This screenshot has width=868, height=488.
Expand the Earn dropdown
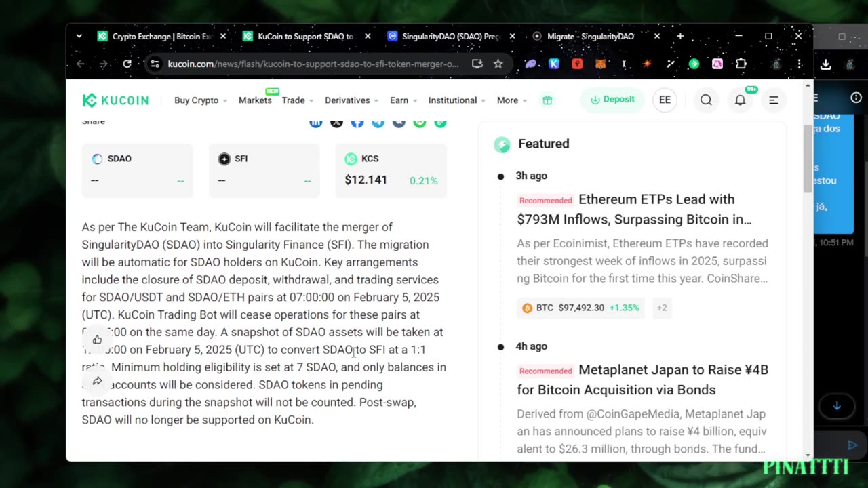pyautogui.click(x=403, y=100)
